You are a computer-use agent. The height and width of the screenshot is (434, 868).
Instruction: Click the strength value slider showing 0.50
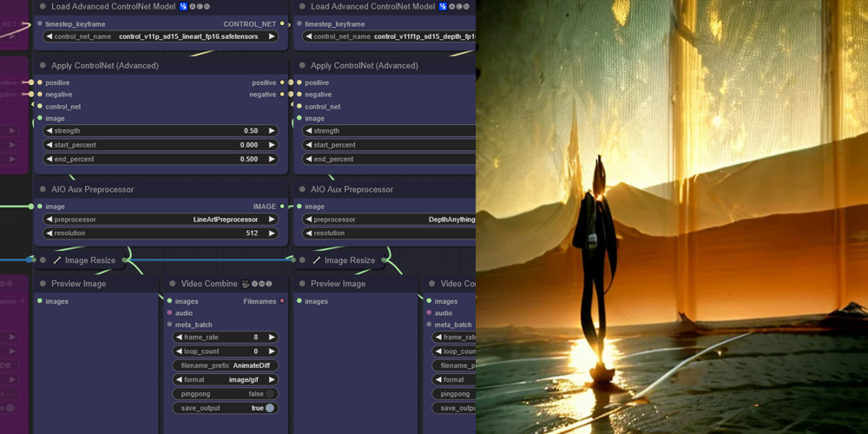pyautogui.click(x=161, y=131)
